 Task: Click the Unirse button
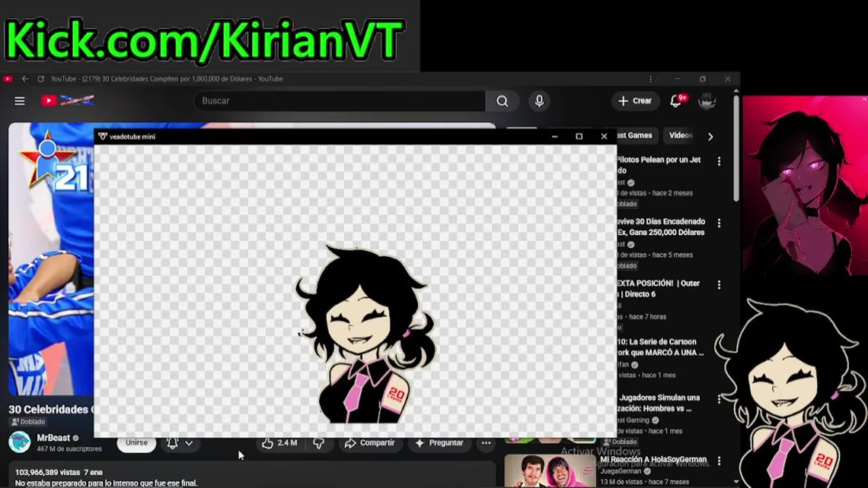pos(136,443)
